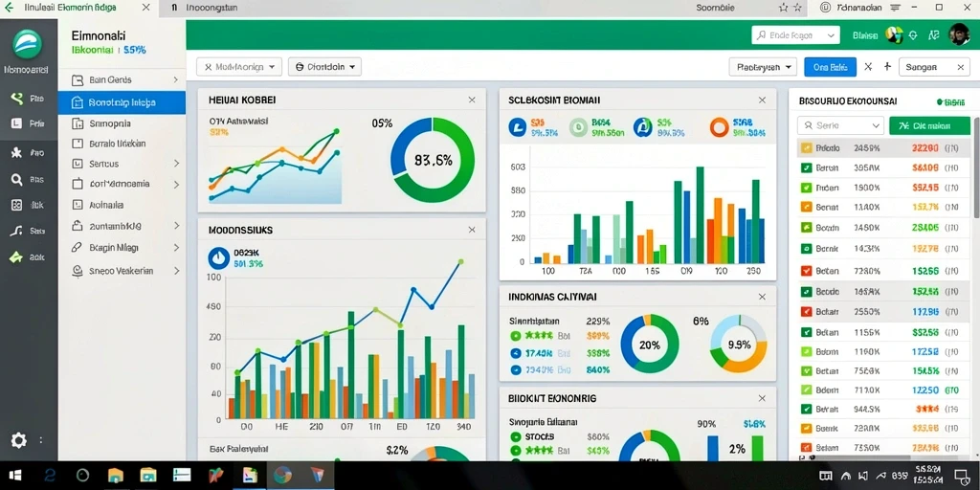This screenshot has height=490, width=980.
Task: Click the green 'Clic maion' button
Action: tap(929, 125)
